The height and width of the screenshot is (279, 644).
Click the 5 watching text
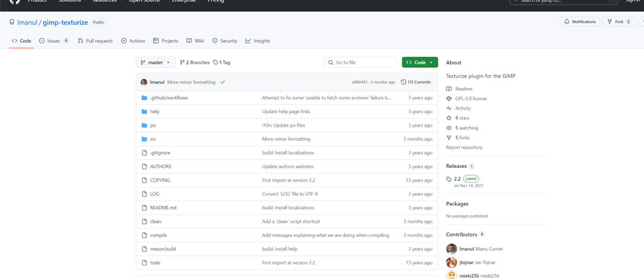[x=466, y=128]
